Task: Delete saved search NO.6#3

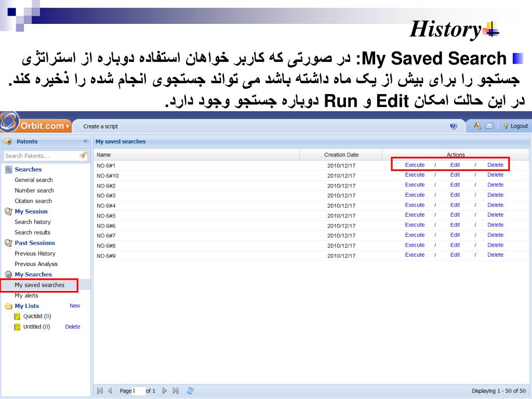Action: click(495, 195)
